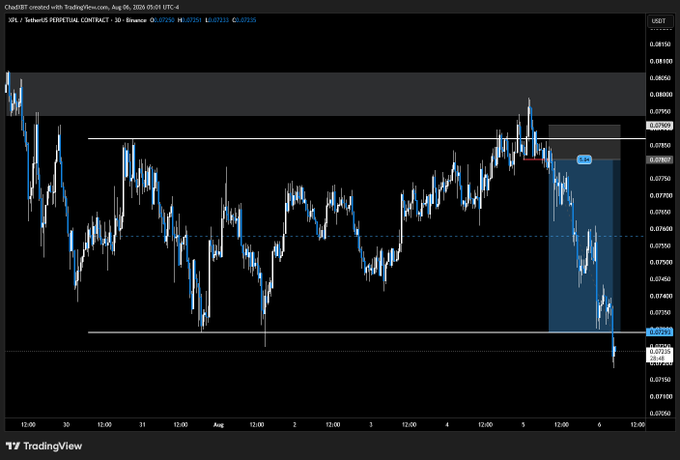Image resolution: width=680 pixels, height=460 pixels.
Task: Select the wide grey zone at chart top
Action: 325,94
